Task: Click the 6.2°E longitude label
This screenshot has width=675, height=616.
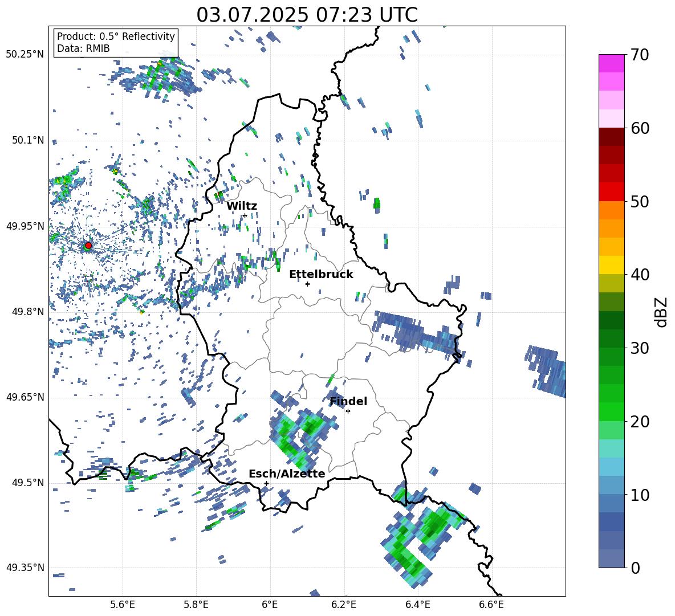Action: [344, 605]
